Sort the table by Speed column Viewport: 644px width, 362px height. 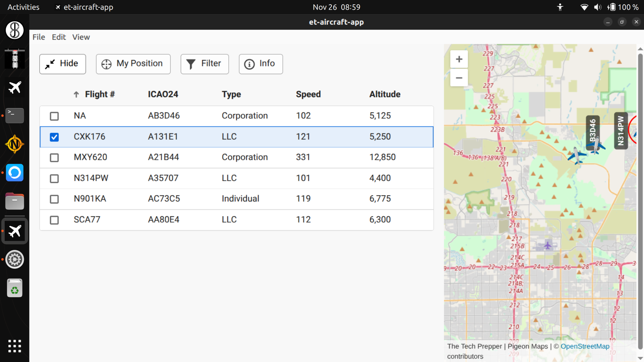[x=308, y=95]
